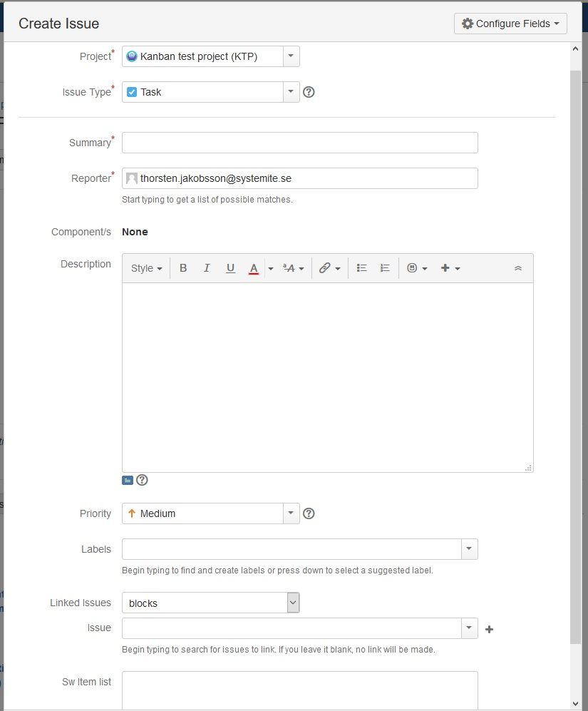Click the Sw Item list text area
588x711 pixels.
[x=299, y=690]
